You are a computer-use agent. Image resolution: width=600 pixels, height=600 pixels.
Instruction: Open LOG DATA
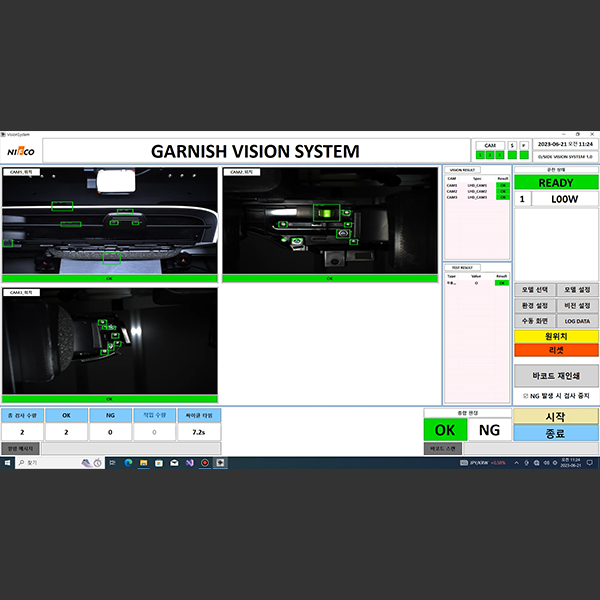[x=577, y=321]
